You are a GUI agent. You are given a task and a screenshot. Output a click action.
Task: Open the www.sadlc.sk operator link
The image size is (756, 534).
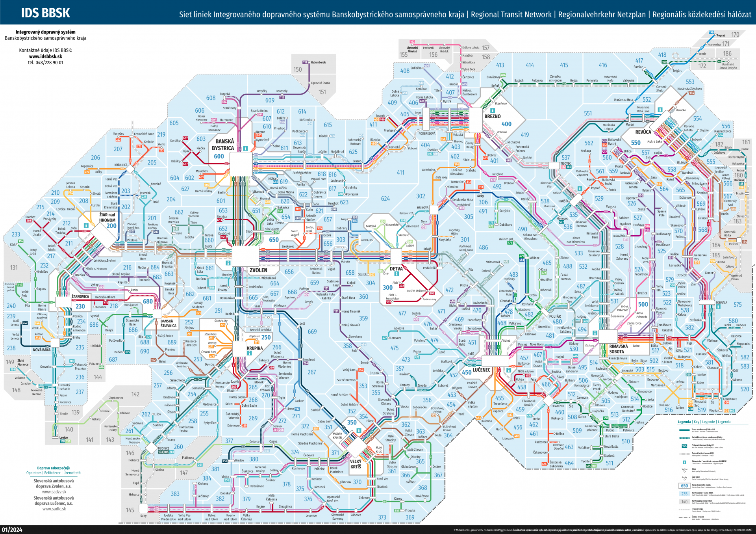click(x=54, y=509)
